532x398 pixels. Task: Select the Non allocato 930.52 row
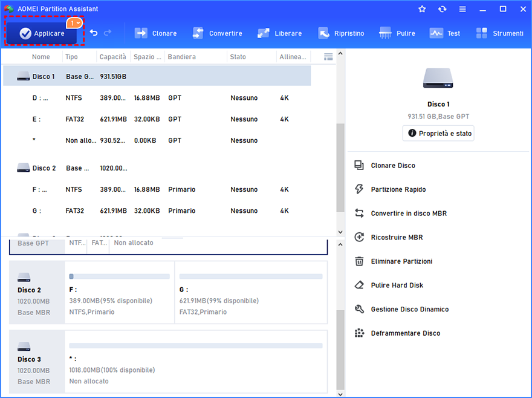(157, 140)
